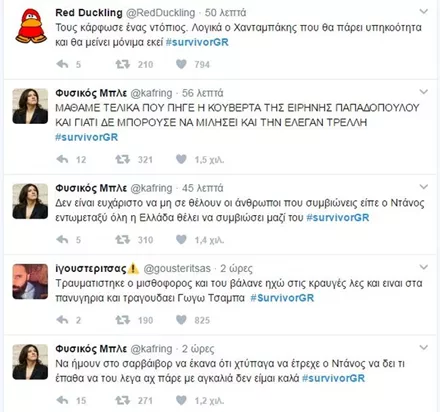Click Red Duckling's duck avatar

pos(31,26)
